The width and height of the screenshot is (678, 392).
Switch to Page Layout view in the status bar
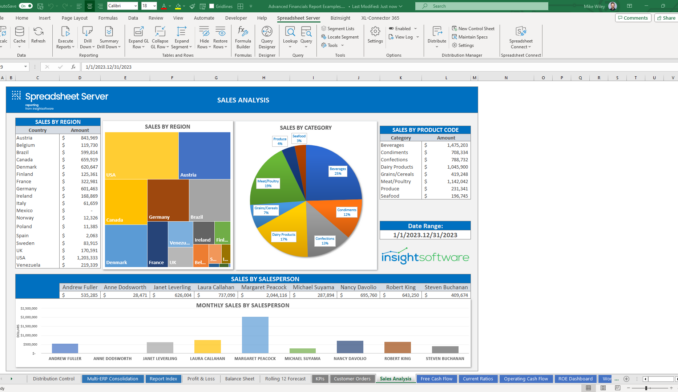603,388
